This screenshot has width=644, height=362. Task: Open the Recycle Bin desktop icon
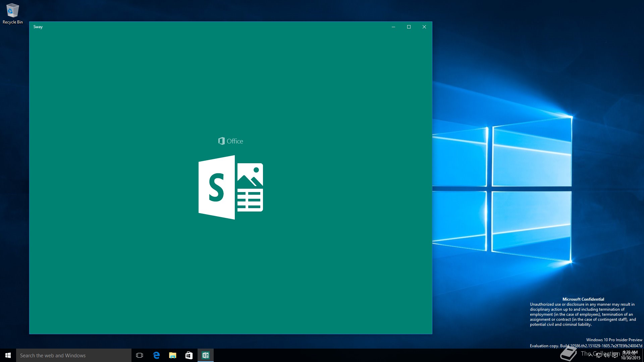point(13,14)
